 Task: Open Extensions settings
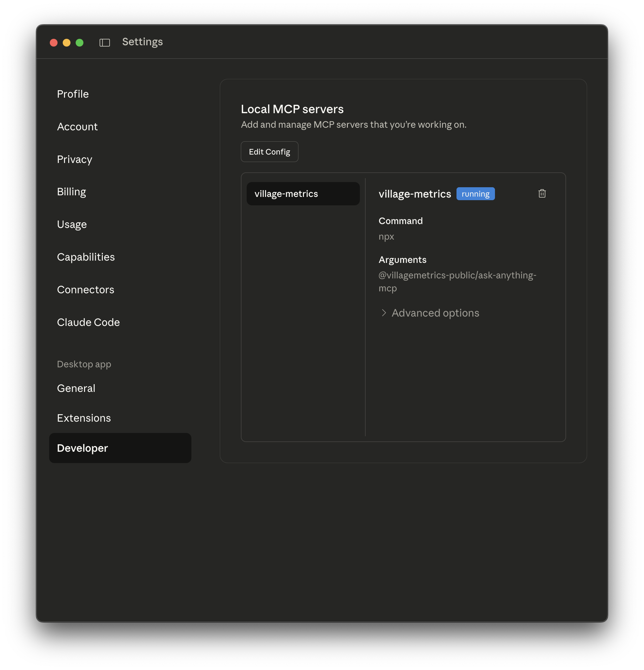84,418
